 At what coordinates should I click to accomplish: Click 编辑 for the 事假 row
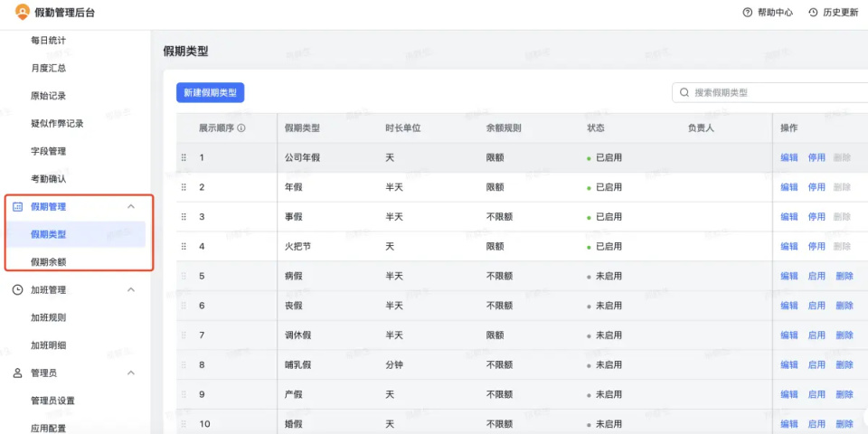(788, 217)
